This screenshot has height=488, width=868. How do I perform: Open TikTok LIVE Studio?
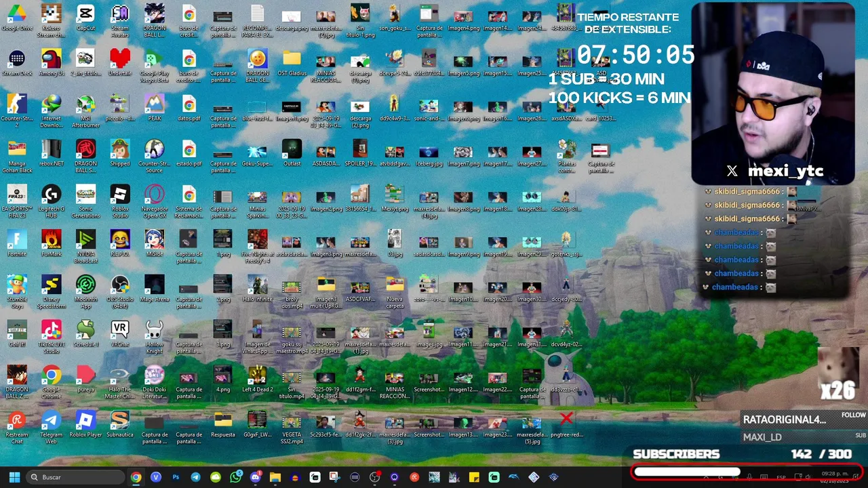pos(52,336)
